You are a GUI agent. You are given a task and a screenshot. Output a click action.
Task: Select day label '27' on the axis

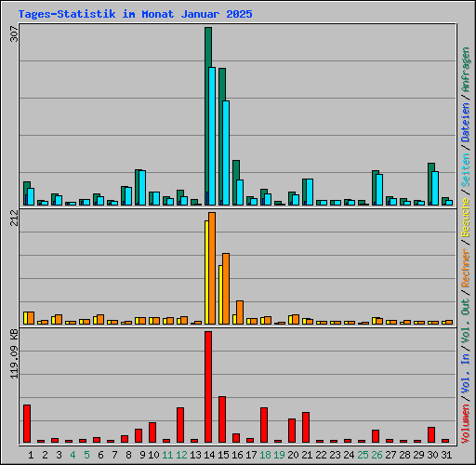coord(390,455)
